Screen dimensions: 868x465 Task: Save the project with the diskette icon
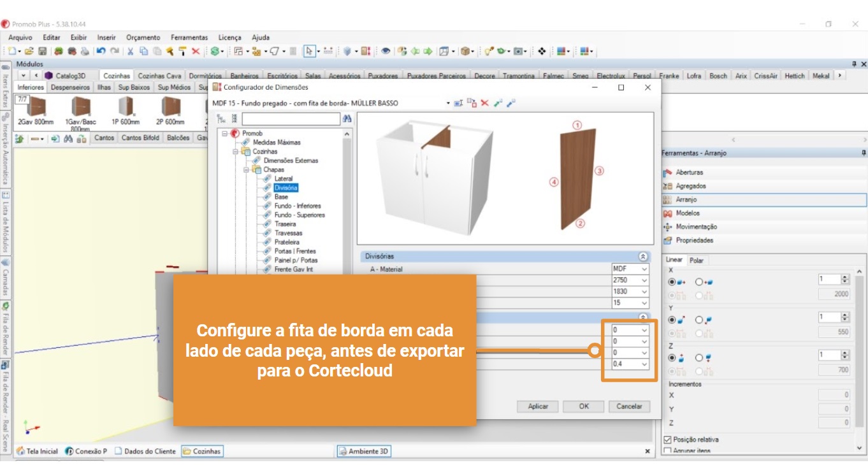[42, 51]
